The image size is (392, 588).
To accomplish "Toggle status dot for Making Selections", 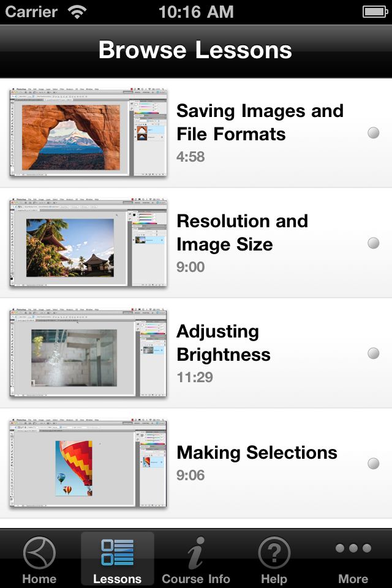I will click(373, 464).
